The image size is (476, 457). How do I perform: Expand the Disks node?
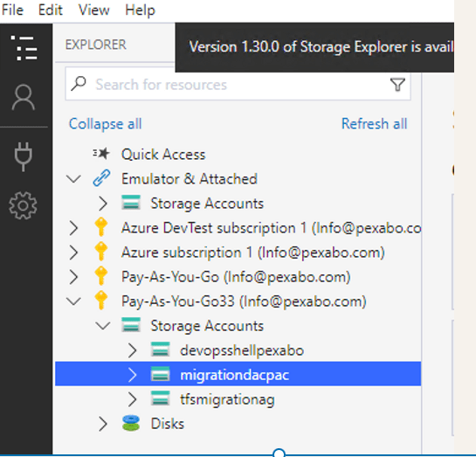click(103, 424)
